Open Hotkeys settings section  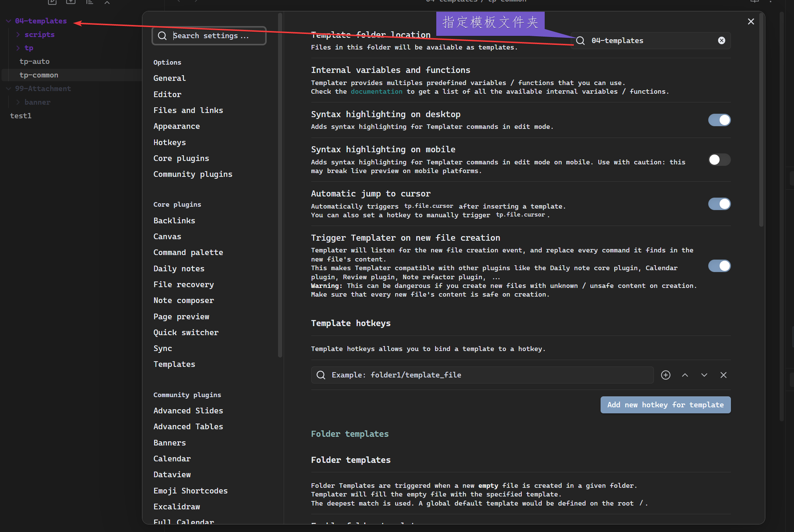coord(170,142)
